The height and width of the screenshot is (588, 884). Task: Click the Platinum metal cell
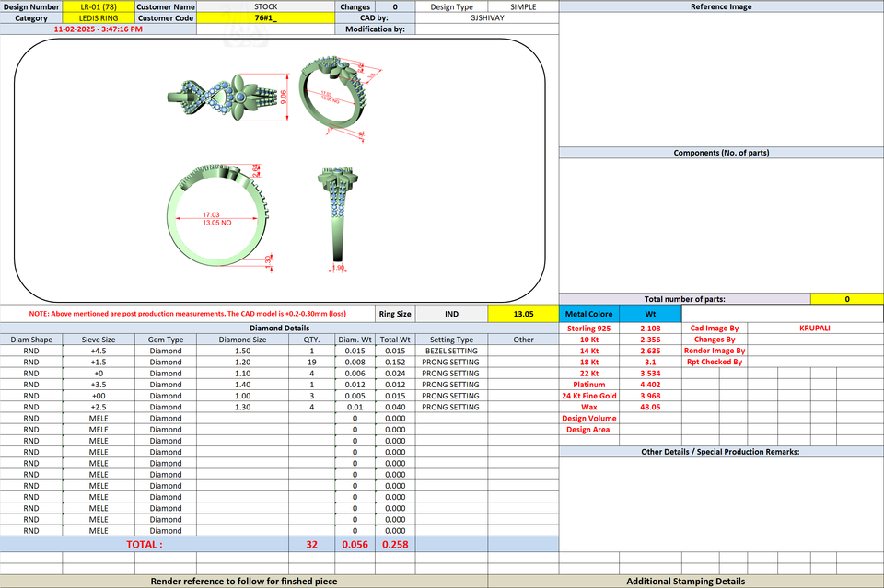coord(589,385)
